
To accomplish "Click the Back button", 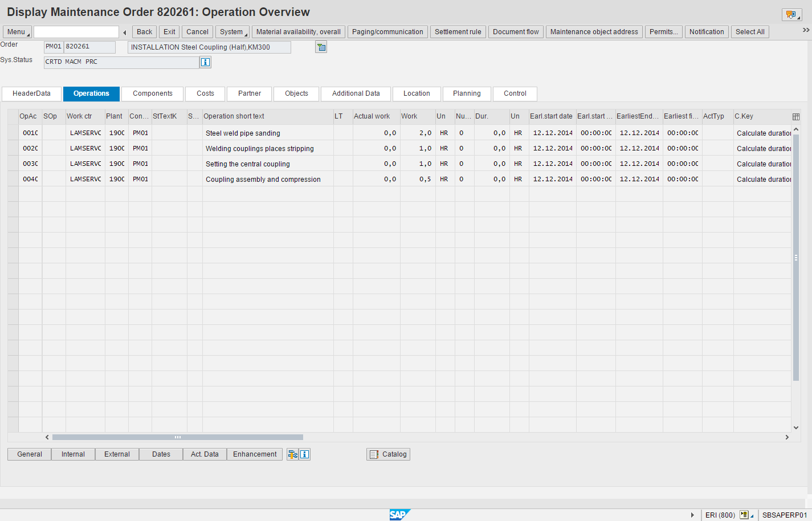I will tap(145, 32).
